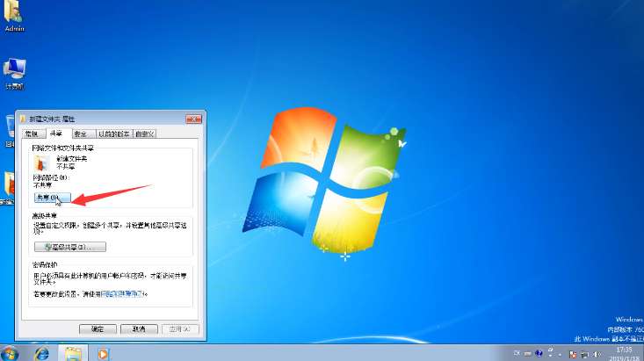Launch Internet Explorer from taskbar
Viewport: 644px width, 361px height.
click(41, 354)
